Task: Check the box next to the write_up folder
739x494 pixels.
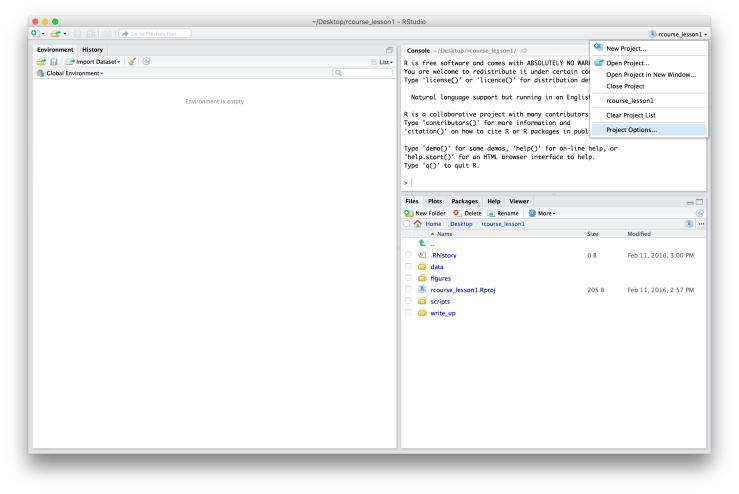Action: point(408,313)
